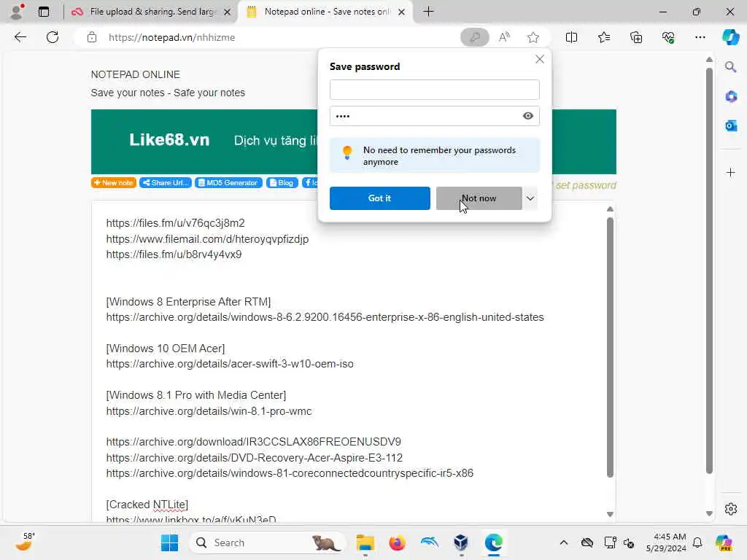747x560 pixels.
Task: Refresh the notepad.vn page
Action: (x=53, y=37)
